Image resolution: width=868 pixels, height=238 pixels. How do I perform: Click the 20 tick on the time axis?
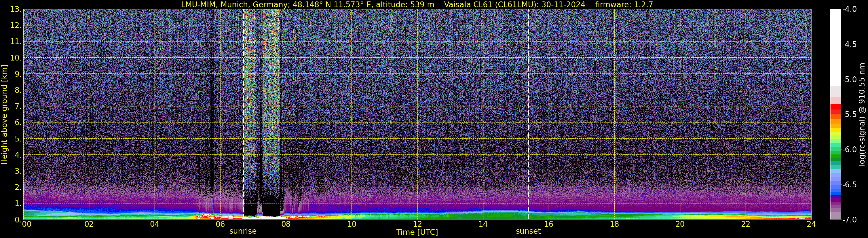pos(680,224)
